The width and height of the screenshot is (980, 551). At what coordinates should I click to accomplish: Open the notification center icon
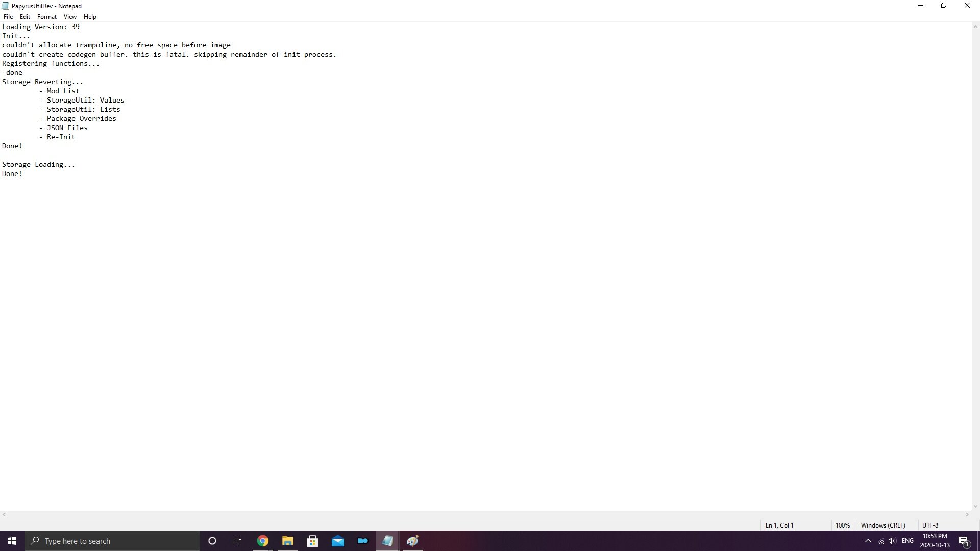(x=964, y=541)
